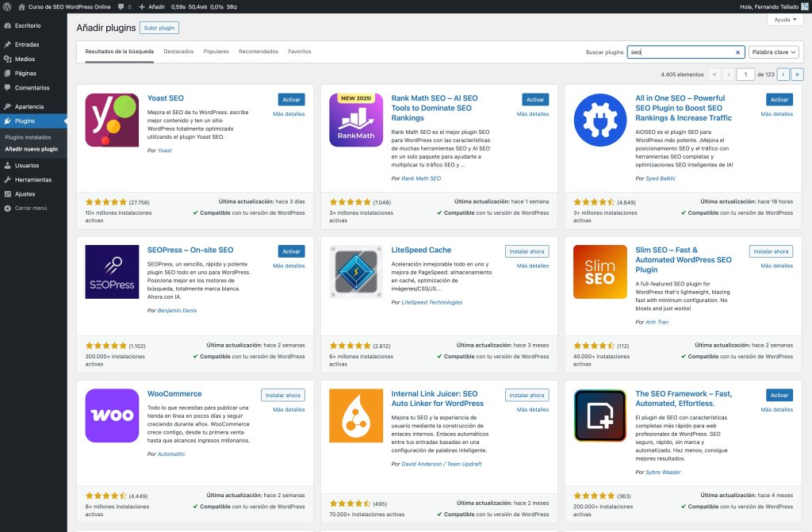The width and height of the screenshot is (812, 532).
Task: Switch to the Destacados tab
Action: (178, 52)
